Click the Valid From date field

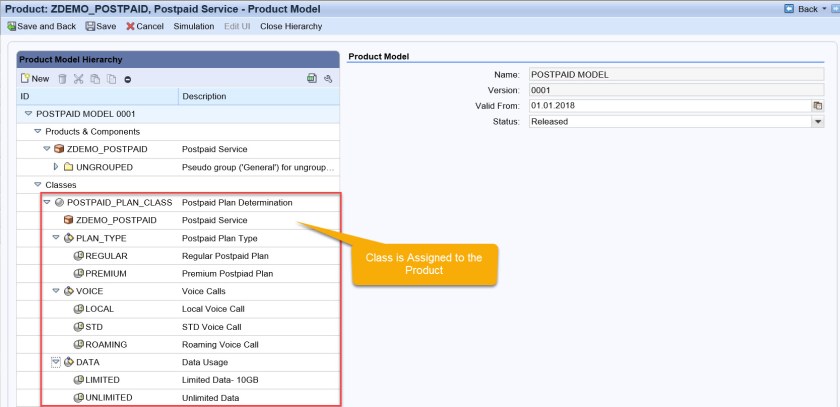pyautogui.click(x=670, y=106)
